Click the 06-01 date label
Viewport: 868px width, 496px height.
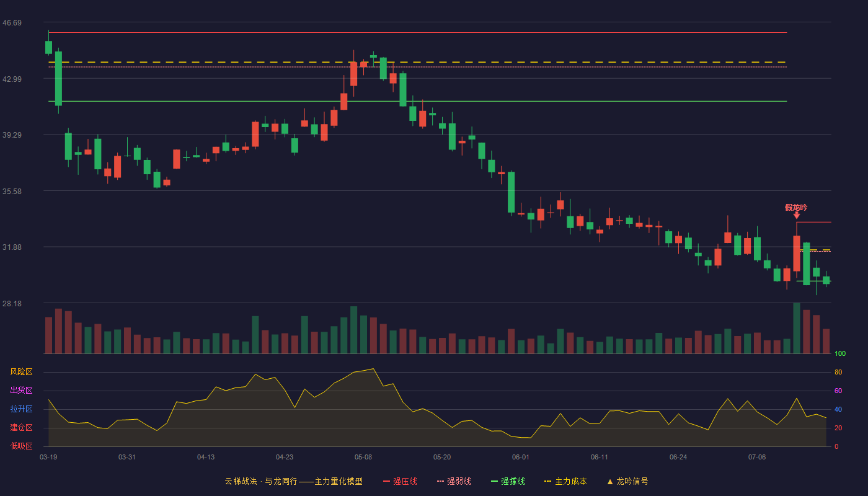coord(521,457)
